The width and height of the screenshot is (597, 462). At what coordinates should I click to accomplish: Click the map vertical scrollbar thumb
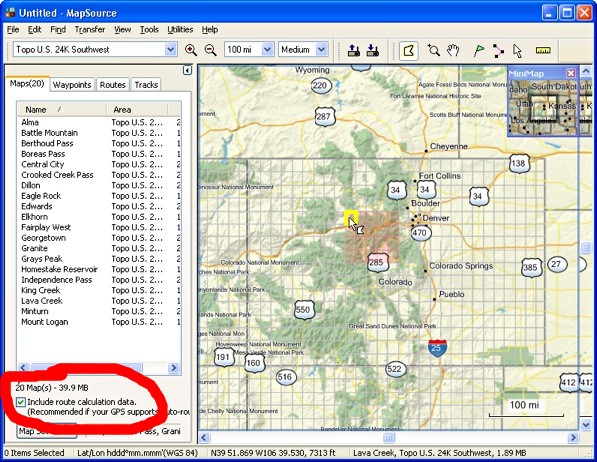click(x=586, y=248)
